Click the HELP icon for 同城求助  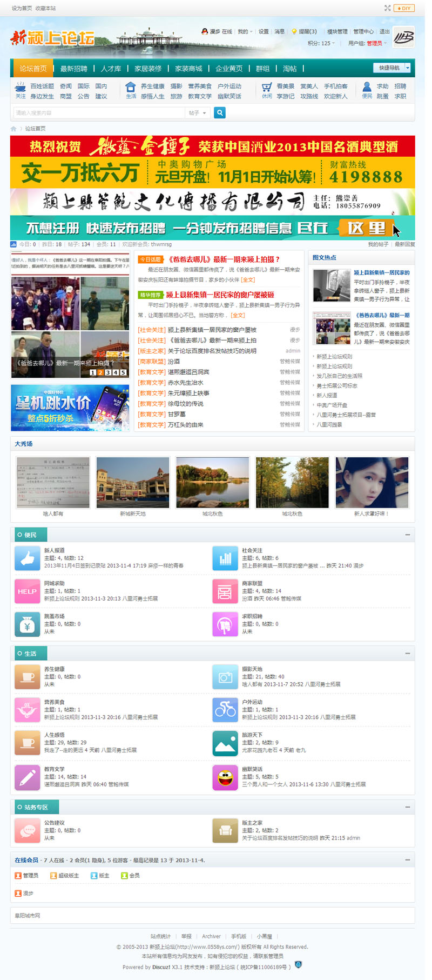click(28, 591)
